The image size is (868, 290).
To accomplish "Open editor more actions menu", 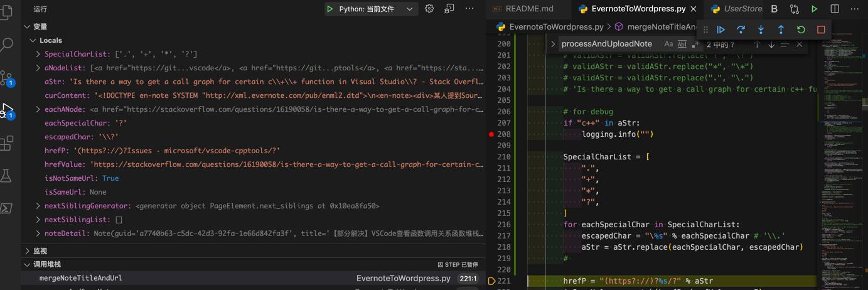I will (x=855, y=9).
